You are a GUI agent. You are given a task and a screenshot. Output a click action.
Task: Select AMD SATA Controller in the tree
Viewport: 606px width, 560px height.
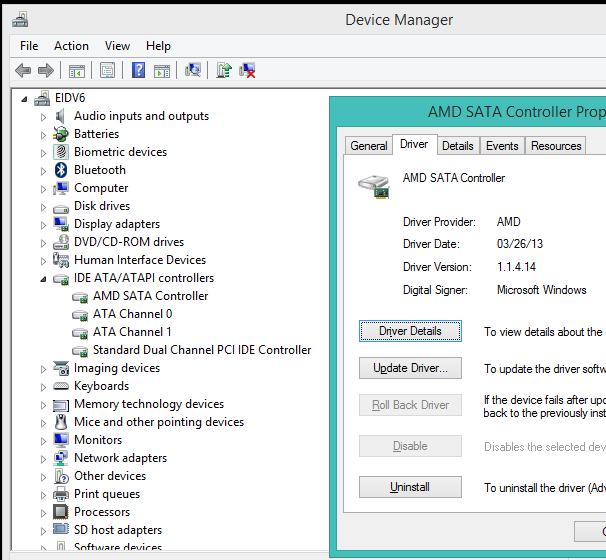(150, 296)
